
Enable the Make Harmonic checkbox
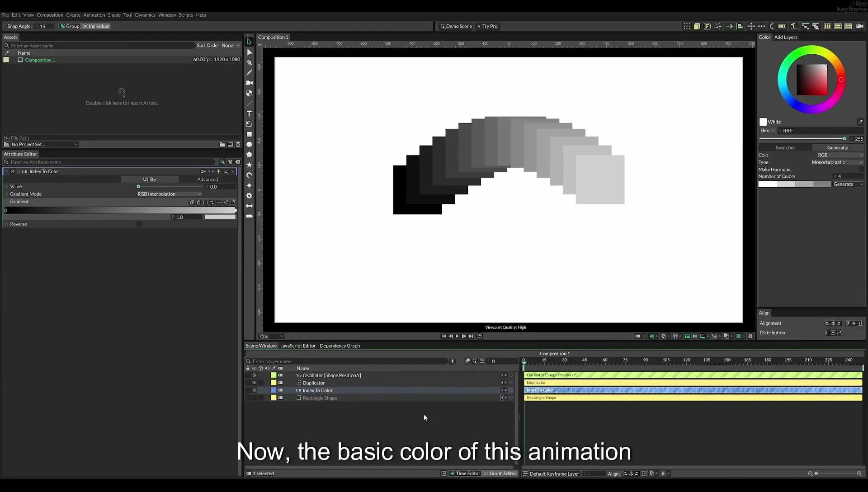point(861,170)
